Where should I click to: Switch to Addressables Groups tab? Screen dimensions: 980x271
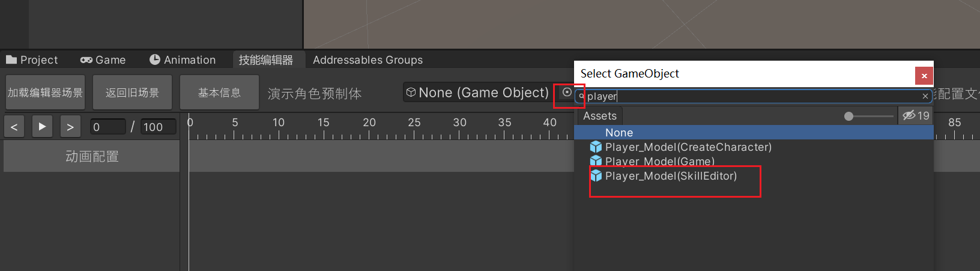pos(367,59)
